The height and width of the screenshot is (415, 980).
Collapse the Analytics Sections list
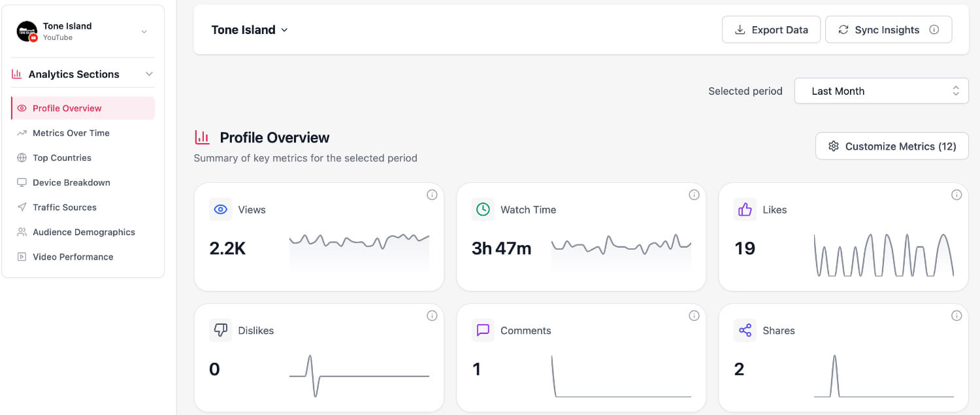(x=150, y=73)
